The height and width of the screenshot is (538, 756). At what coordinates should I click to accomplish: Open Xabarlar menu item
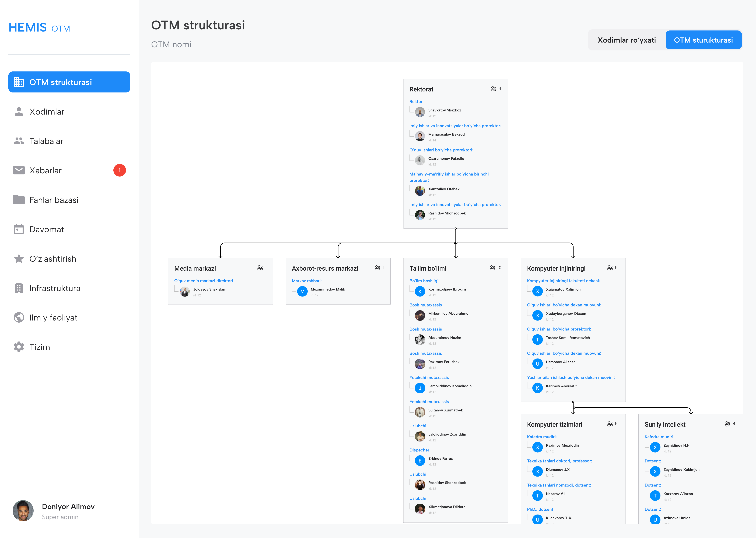coord(69,170)
